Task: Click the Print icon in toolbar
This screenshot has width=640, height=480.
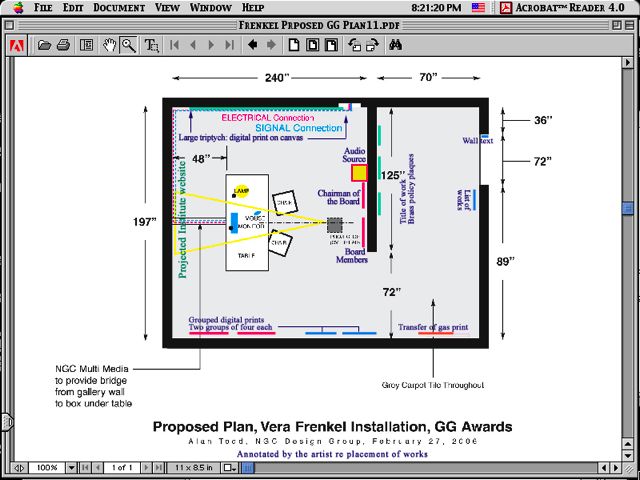Action: (x=64, y=45)
